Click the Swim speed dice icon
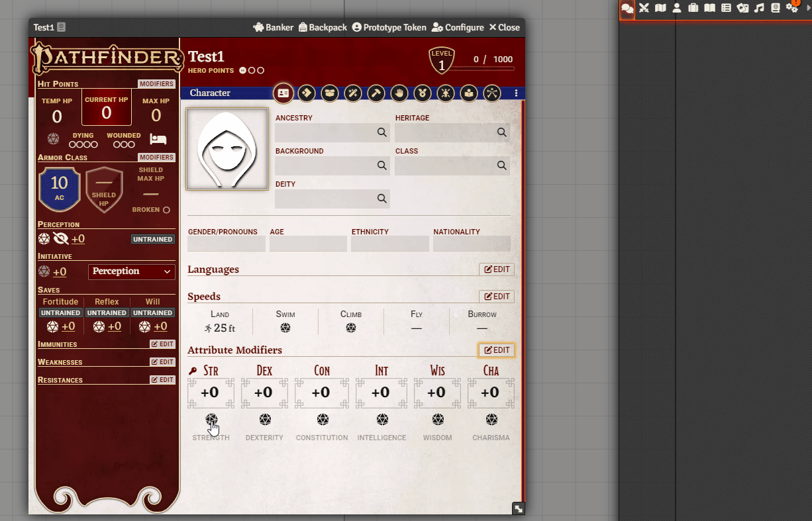The width and height of the screenshot is (812, 521). [285, 328]
